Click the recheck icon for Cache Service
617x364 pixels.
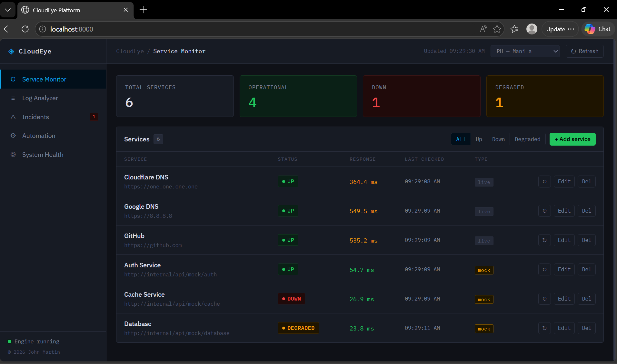tap(544, 299)
